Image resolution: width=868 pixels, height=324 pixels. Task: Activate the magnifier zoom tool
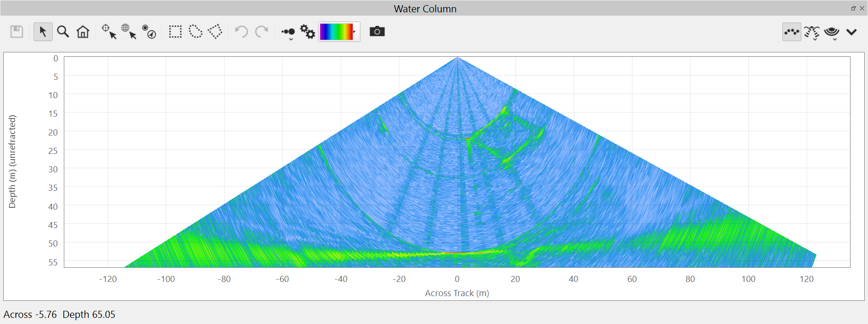coord(63,32)
